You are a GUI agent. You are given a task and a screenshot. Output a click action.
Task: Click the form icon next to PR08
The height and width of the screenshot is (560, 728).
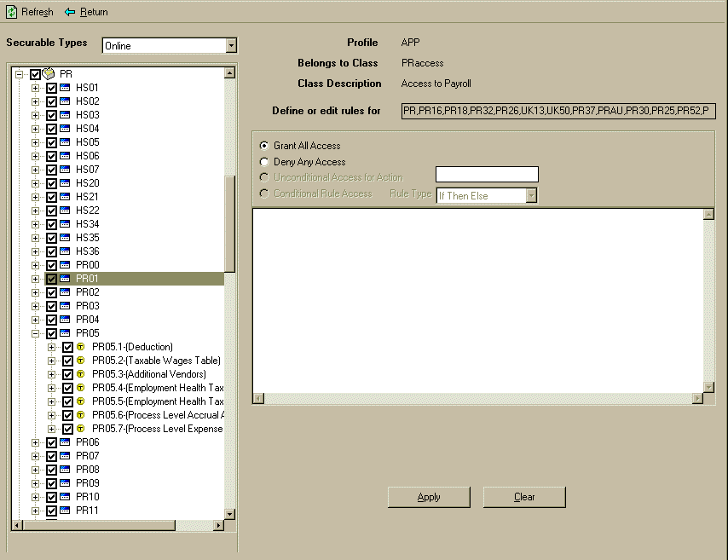pos(66,470)
